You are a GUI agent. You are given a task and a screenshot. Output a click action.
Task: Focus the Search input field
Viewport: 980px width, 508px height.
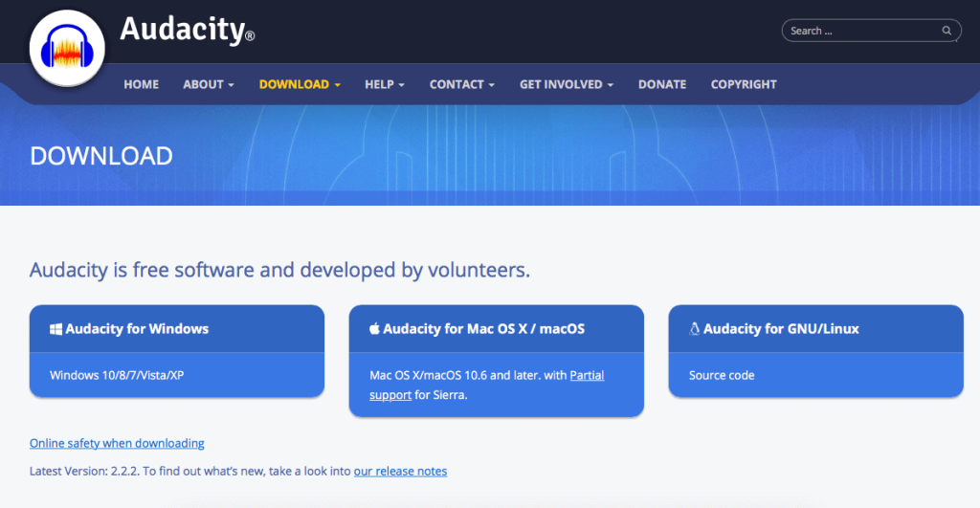click(x=871, y=31)
